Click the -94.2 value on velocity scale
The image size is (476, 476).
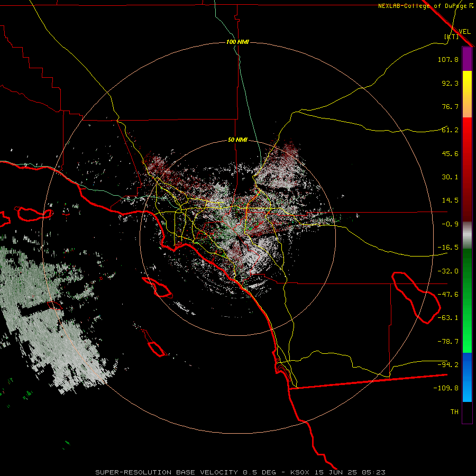448,365
